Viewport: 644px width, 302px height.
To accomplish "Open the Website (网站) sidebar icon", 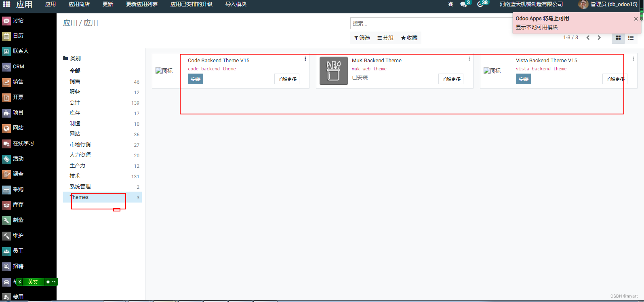I will coord(6,128).
